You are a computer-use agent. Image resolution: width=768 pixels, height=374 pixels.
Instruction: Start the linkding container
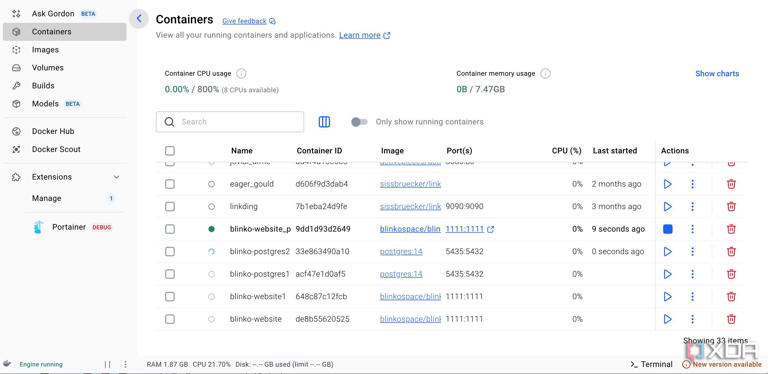667,207
